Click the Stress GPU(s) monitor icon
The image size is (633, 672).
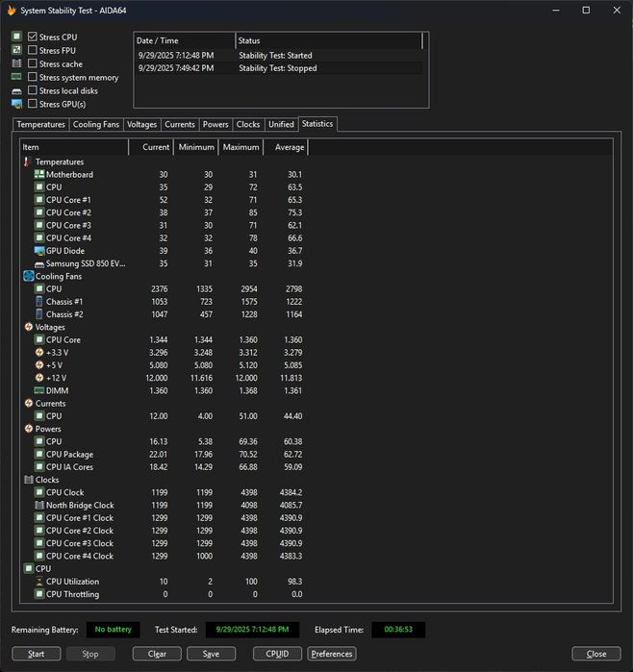(x=16, y=104)
